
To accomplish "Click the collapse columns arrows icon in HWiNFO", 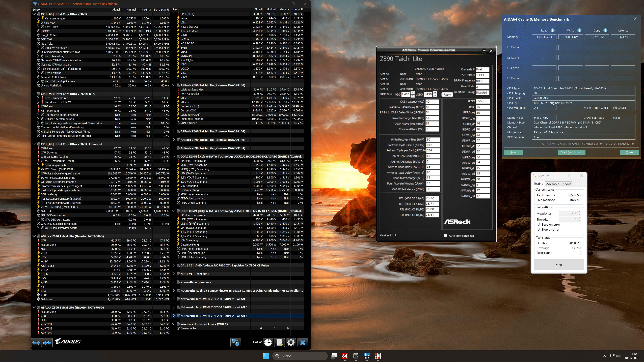I will (47, 343).
